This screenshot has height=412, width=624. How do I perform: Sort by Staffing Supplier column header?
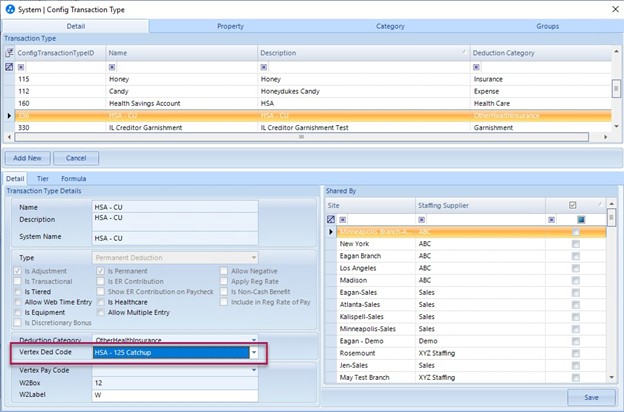click(480, 205)
